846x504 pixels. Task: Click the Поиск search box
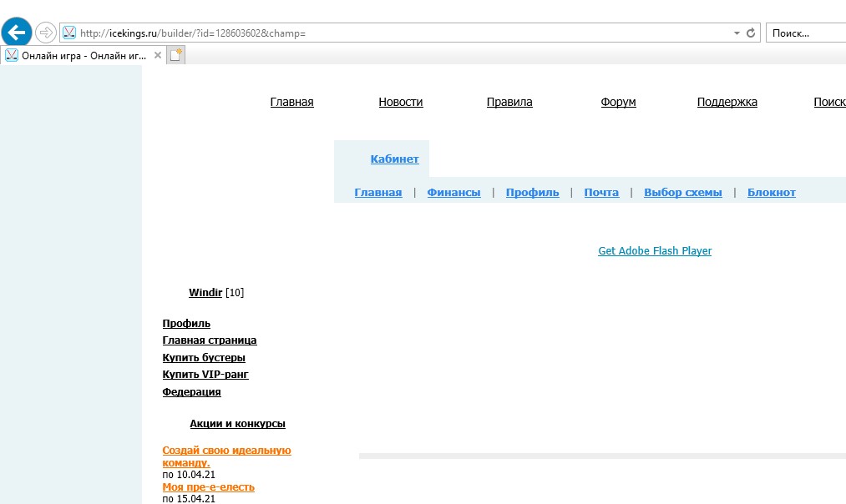[x=805, y=33]
